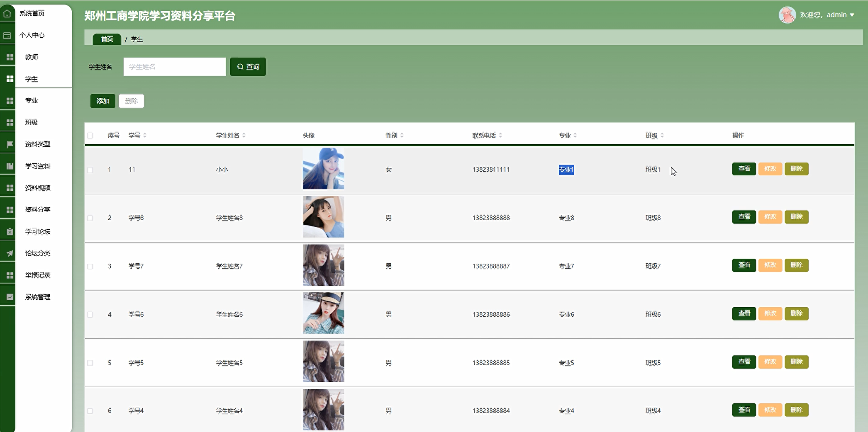868x432 pixels.
Task: Delete the 学生姓名7 row
Action: coord(796,265)
